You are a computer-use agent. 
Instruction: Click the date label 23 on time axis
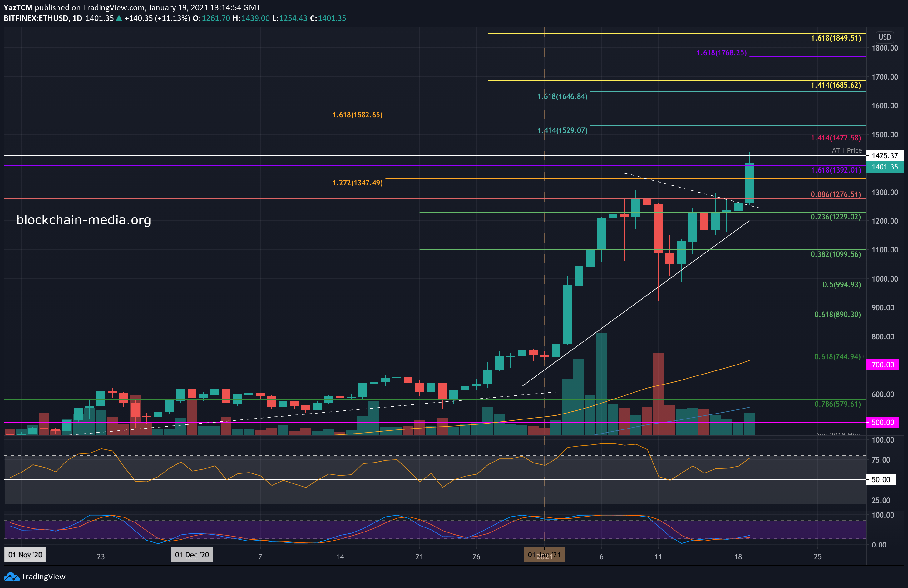point(101,556)
